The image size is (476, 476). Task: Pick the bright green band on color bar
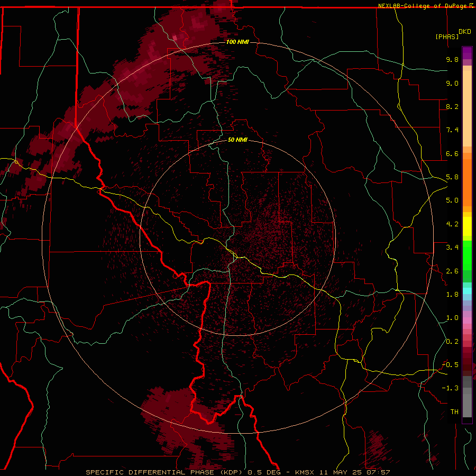click(x=467, y=255)
